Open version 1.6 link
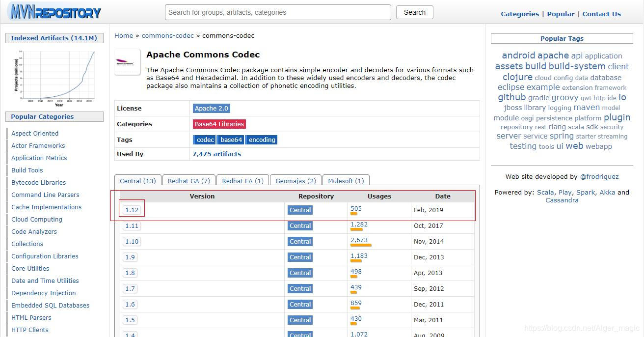Image resolution: width=644 pixels, height=337 pixels. pos(130,304)
